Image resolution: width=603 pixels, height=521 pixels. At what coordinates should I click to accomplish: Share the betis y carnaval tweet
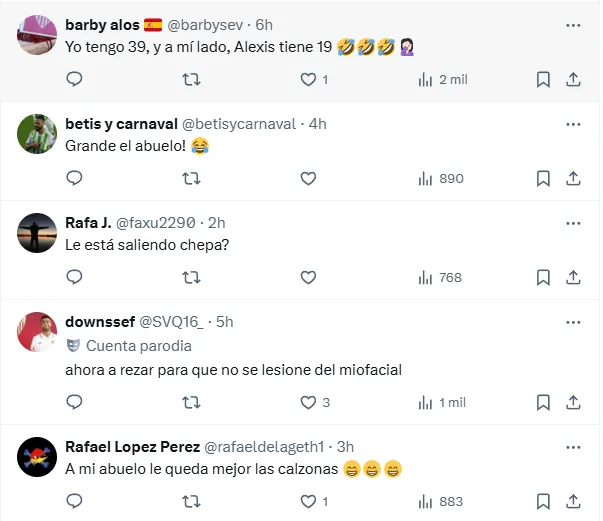[573, 179]
